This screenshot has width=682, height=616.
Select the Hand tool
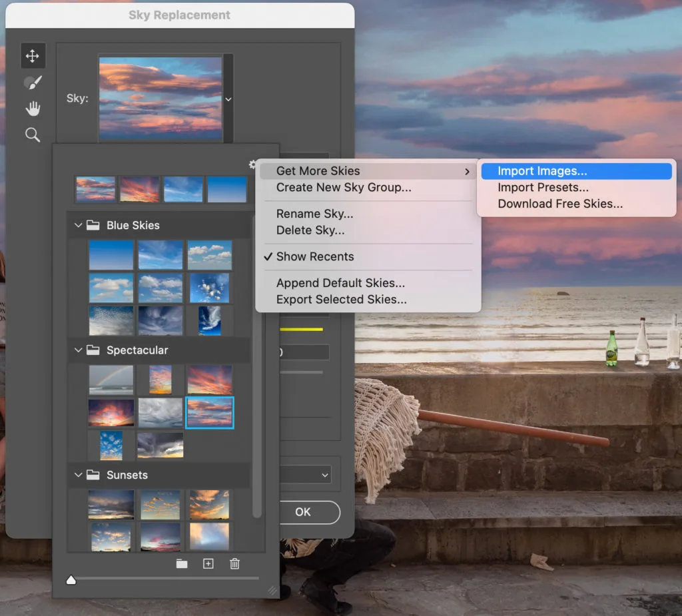point(32,109)
